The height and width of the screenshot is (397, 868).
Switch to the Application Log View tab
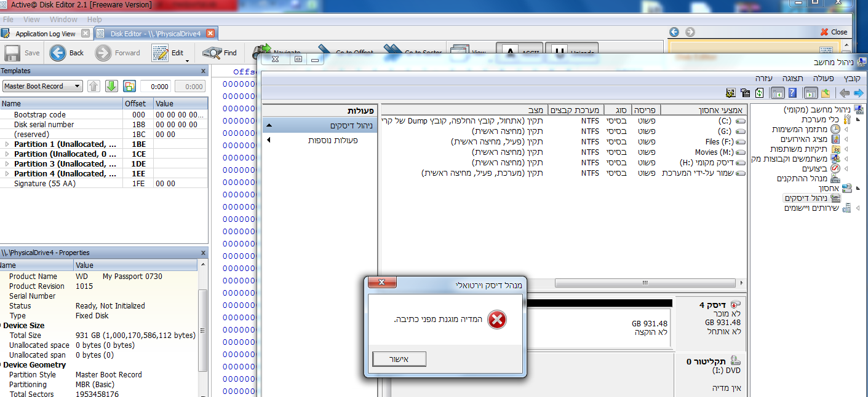(x=46, y=34)
